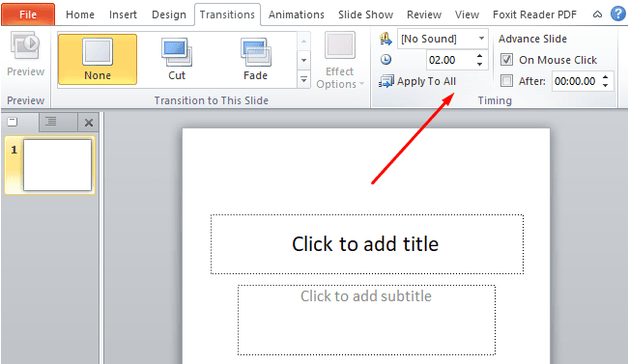This screenshot has width=628, height=364.
Task: Open the Slide Show tab
Action: pos(365,14)
